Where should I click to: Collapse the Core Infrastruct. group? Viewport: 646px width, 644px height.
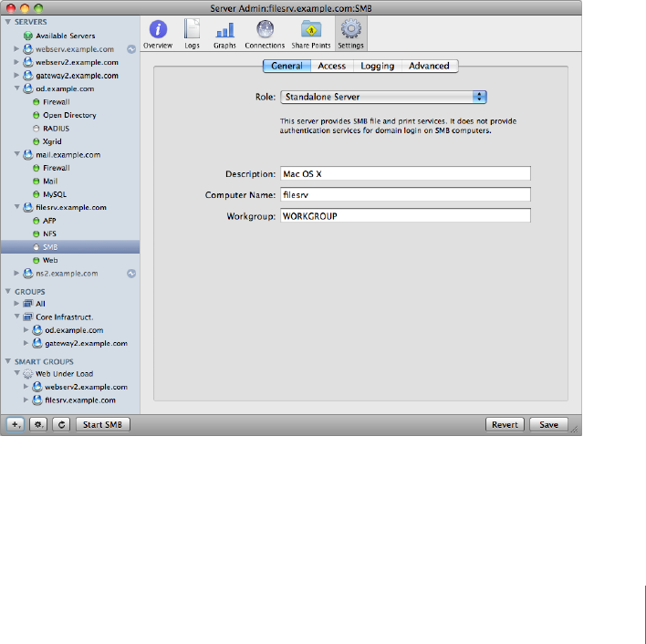point(17,317)
